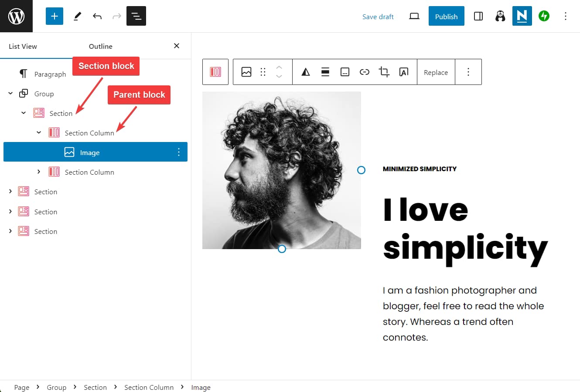Viewport: 580px width, 392px height.
Task: Expand the second Section Column item
Action: pyautogui.click(x=39, y=172)
